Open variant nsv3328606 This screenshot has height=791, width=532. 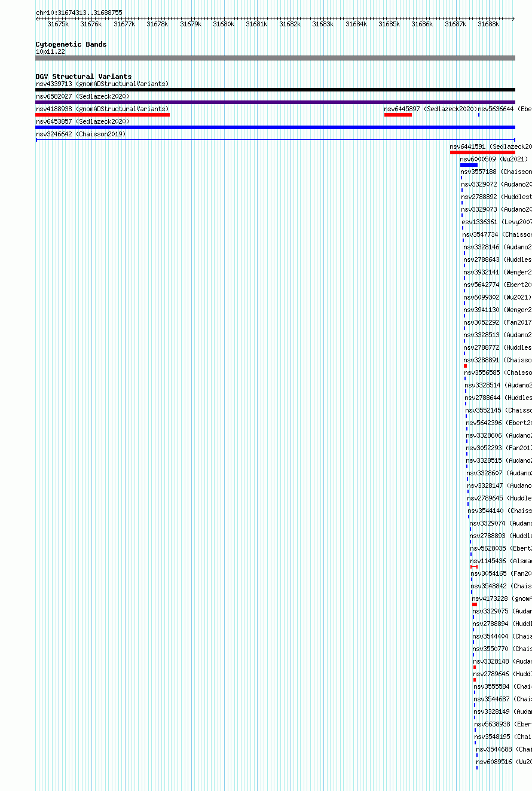coord(499,435)
